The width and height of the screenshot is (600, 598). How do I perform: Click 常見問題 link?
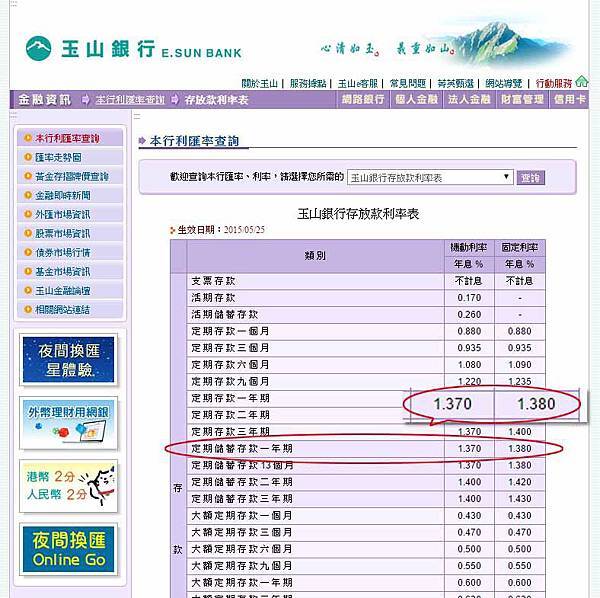click(408, 83)
